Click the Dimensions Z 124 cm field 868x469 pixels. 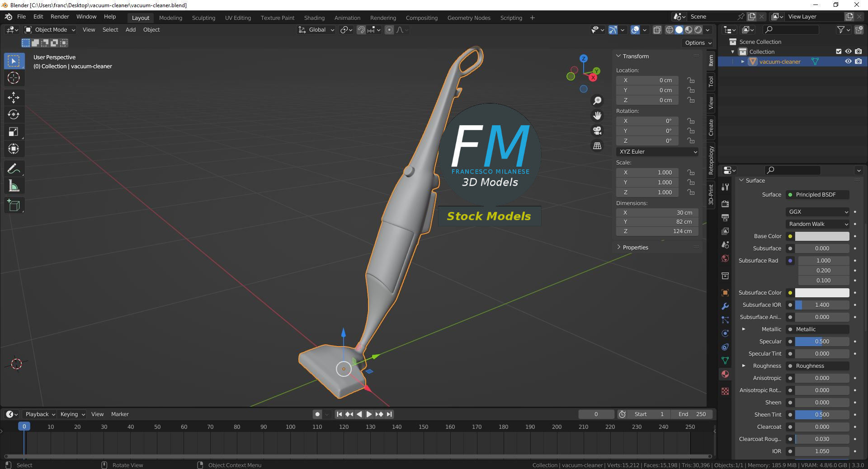657,231
